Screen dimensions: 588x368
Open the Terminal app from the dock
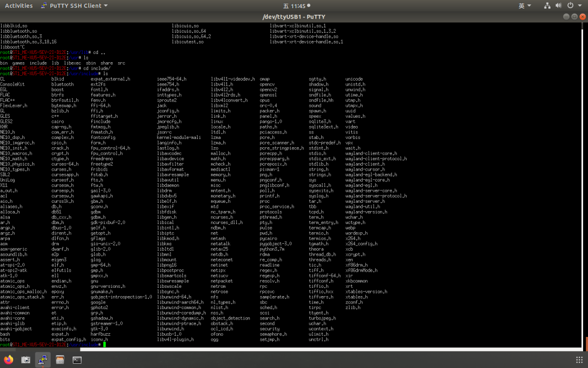[x=77, y=359]
